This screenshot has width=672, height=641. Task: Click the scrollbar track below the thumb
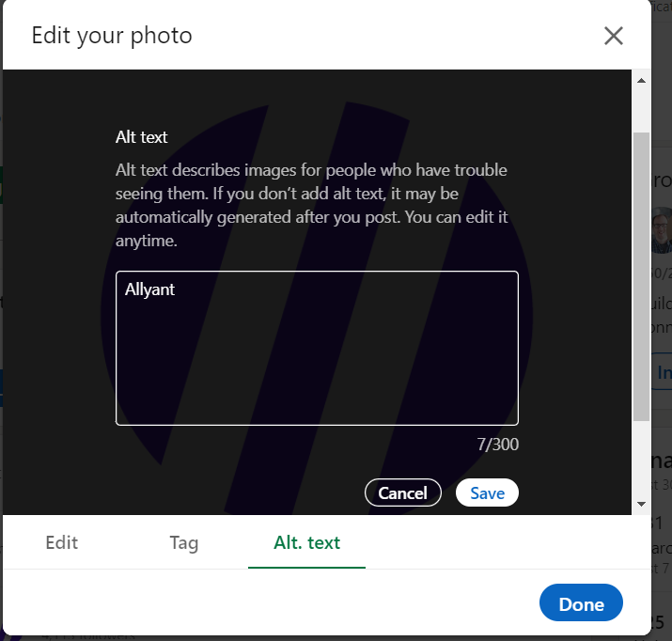click(x=641, y=461)
